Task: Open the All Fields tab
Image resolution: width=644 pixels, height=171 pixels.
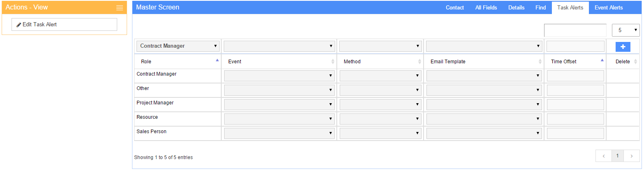Action: coord(486,7)
